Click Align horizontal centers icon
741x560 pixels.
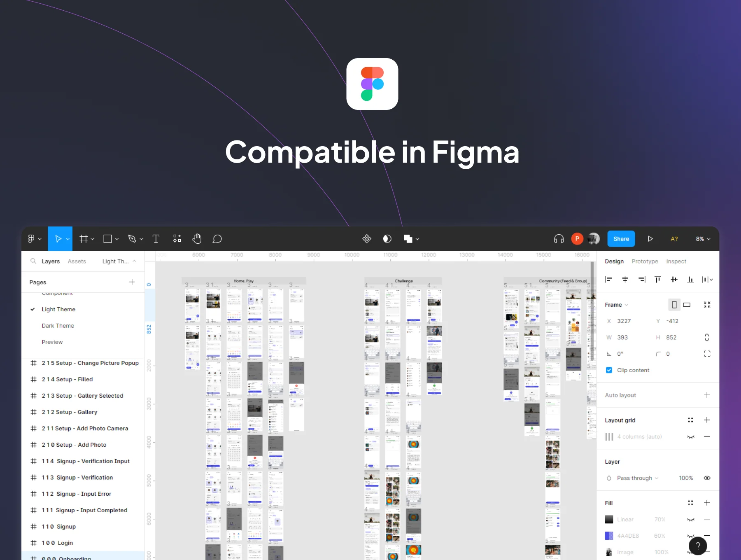tap(625, 280)
